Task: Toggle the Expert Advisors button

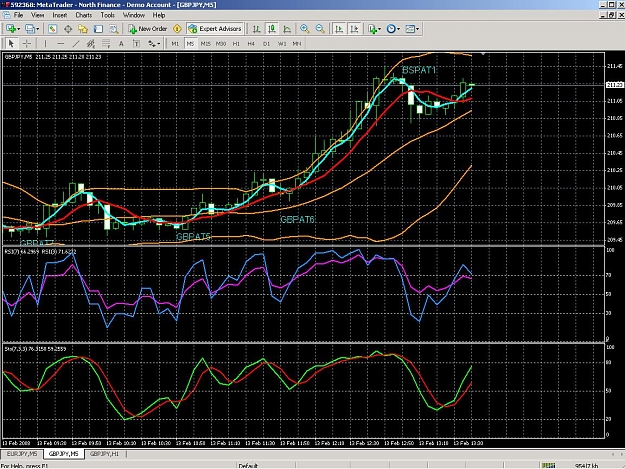Action: pyautogui.click(x=215, y=29)
